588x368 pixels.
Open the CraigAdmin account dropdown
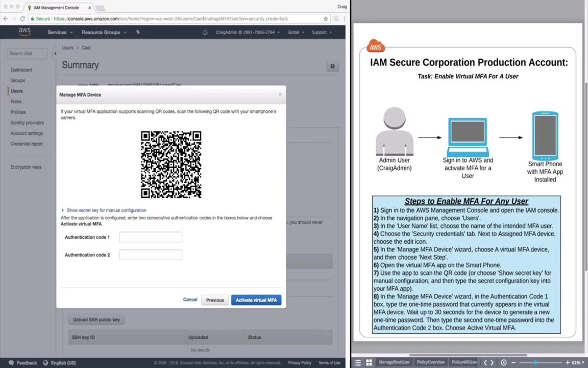coord(248,32)
